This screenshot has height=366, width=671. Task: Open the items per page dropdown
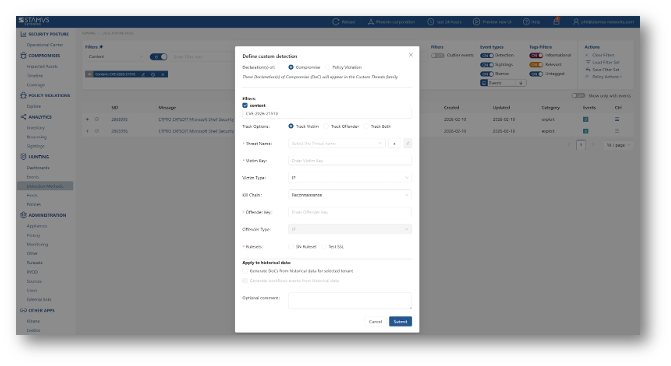[618, 145]
